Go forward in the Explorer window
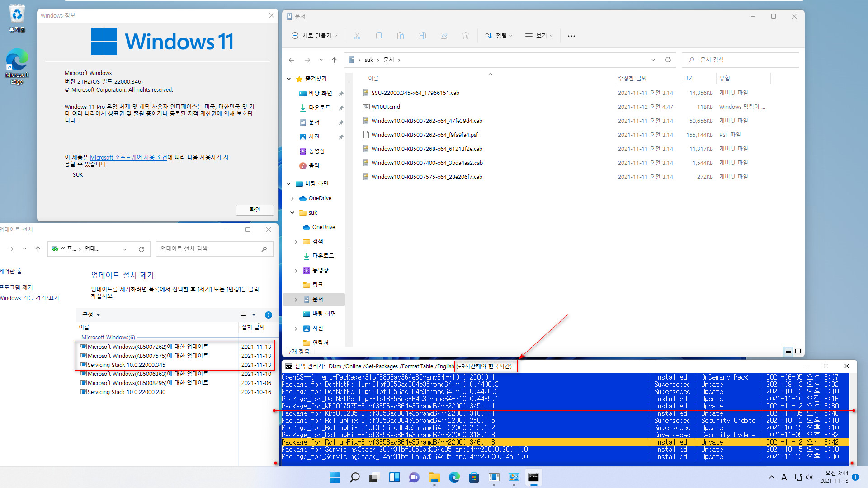 click(307, 60)
